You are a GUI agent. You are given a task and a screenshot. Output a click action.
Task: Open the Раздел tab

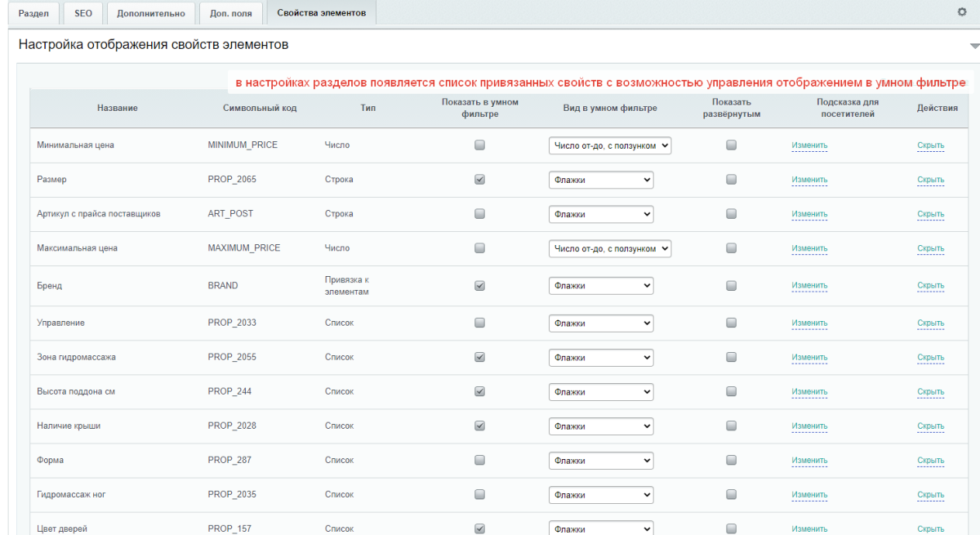coord(34,13)
